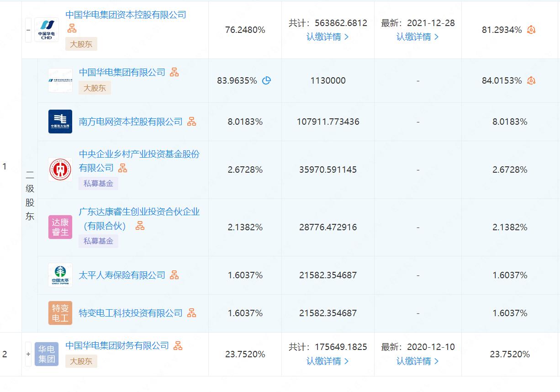Image resolution: width=560 pixels, height=392 pixels.
Task: Click the 私募基金 tag under 广东达康睿生
Action: click(x=98, y=241)
